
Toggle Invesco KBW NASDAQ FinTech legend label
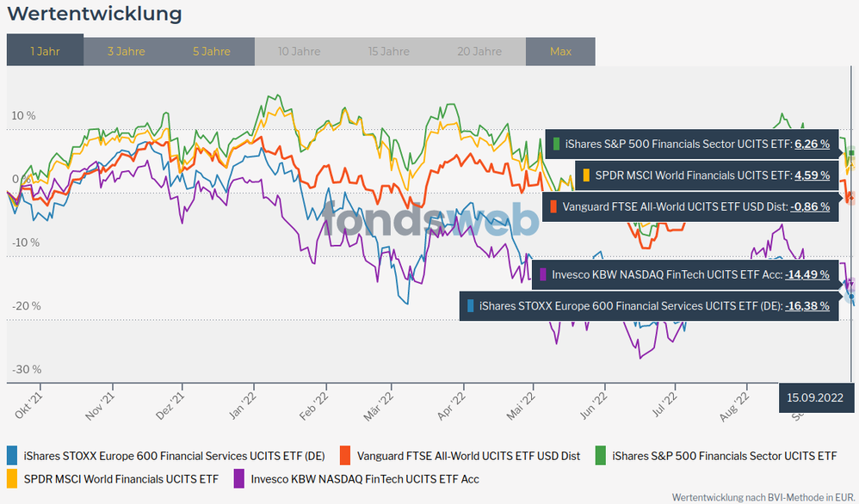coord(363,478)
